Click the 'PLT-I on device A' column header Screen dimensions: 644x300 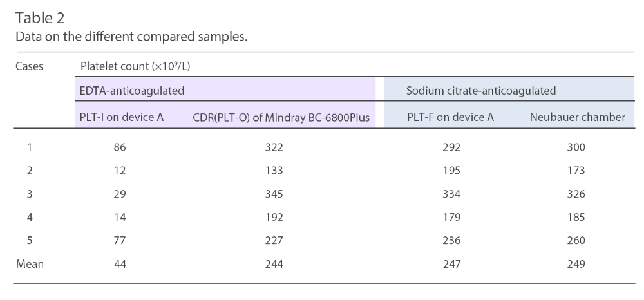120,117
